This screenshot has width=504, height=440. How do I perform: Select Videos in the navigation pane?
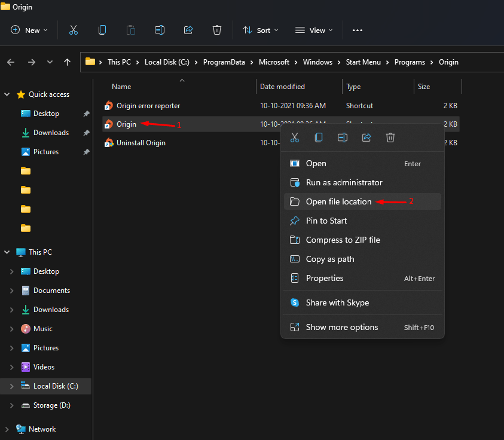point(44,367)
